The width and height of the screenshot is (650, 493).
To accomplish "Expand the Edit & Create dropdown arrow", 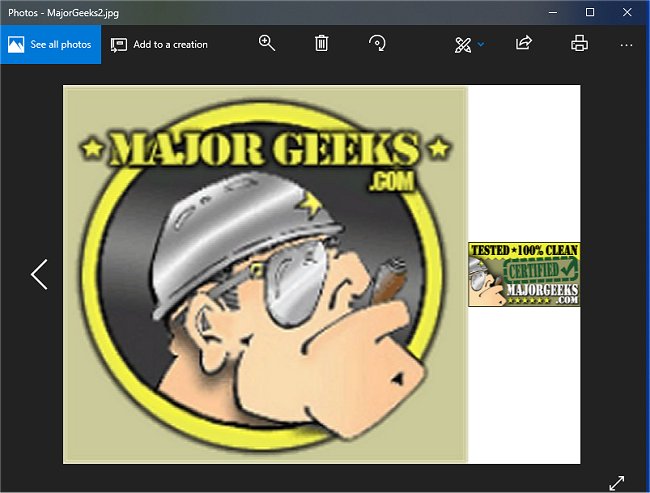I will point(481,44).
